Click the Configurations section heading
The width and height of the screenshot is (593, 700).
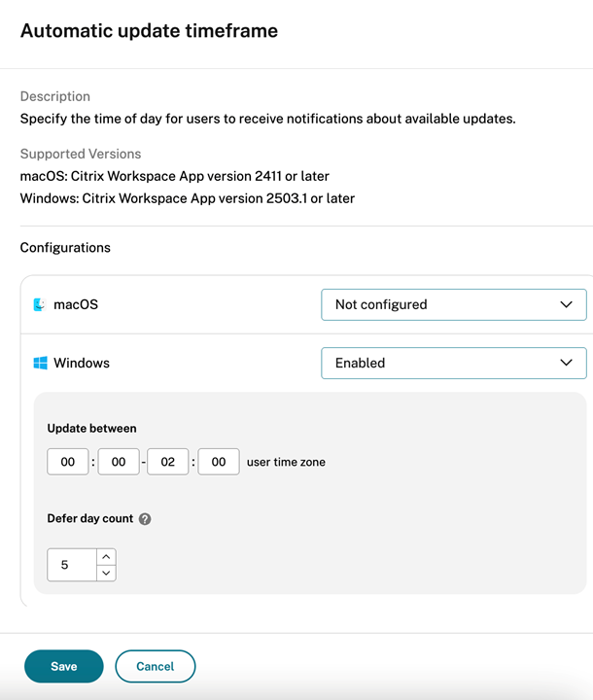point(65,248)
